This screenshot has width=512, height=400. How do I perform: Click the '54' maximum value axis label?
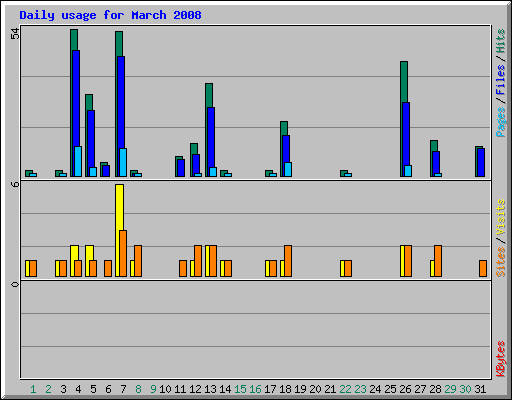15,34
